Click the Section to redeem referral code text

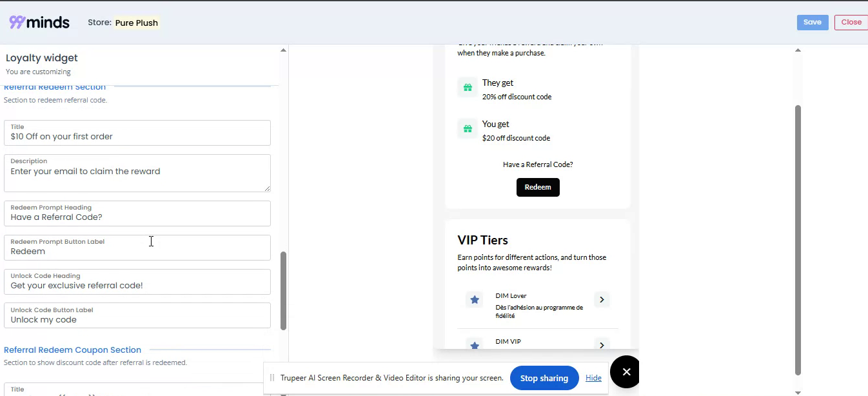pos(55,100)
